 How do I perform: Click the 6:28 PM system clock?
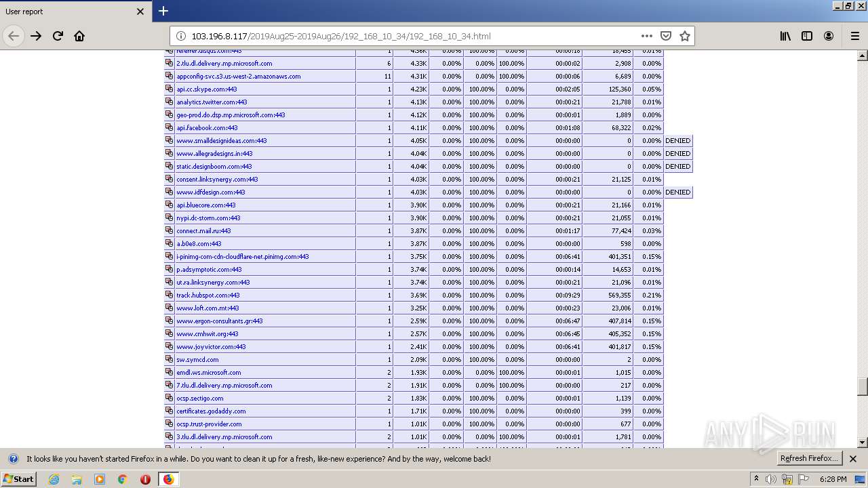tap(833, 479)
